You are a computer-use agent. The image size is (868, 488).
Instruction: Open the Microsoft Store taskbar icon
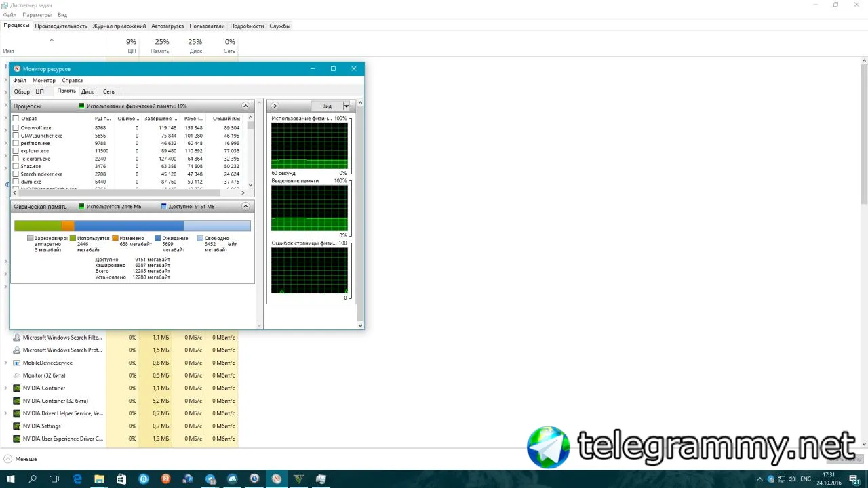tap(121, 479)
